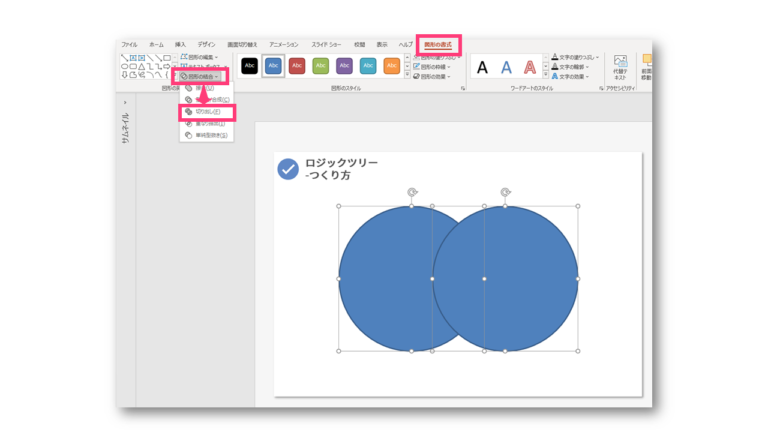Expand the サムネイル thumbnail pane

[x=125, y=102]
